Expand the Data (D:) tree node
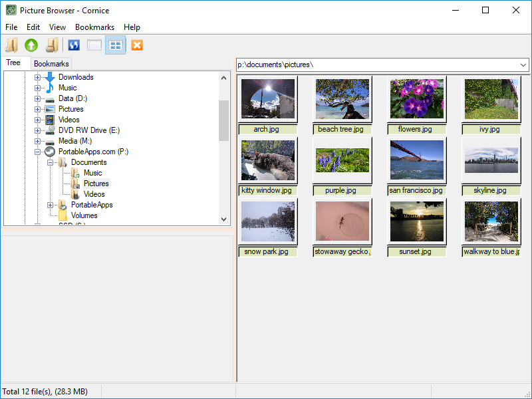This screenshot has height=399, width=532. pos(38,98)
